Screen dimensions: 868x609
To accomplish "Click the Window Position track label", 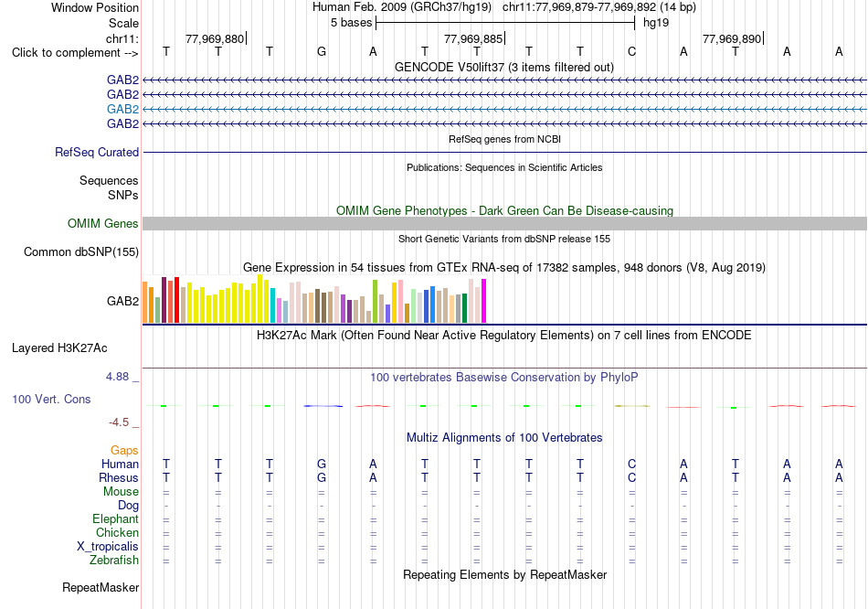I will pyautogui.click(x=95, y=7).
